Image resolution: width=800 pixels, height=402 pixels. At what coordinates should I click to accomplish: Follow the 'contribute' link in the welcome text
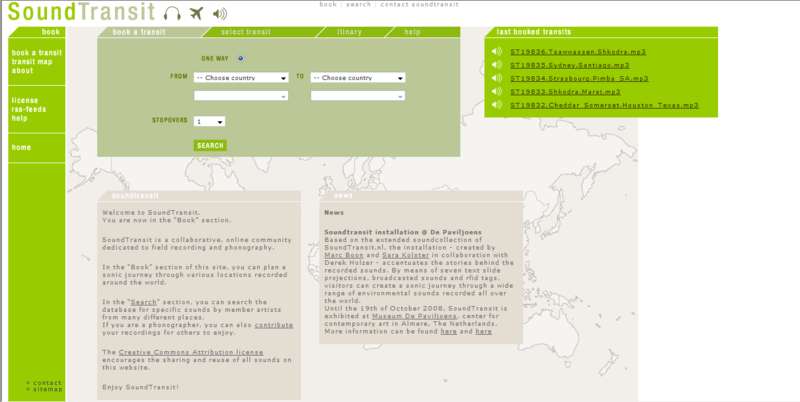pos(274,325)
